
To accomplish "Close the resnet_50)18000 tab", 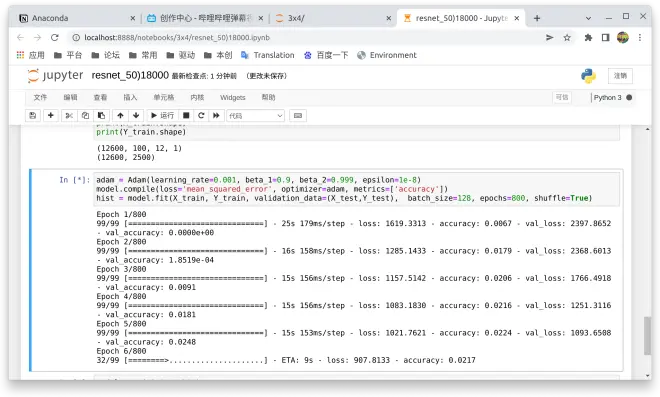I will click(516, 18).
